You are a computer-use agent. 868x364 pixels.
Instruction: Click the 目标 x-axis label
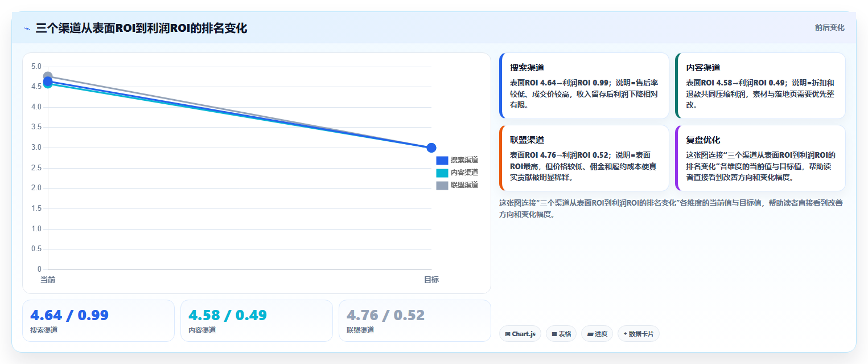tap(431, 280)
